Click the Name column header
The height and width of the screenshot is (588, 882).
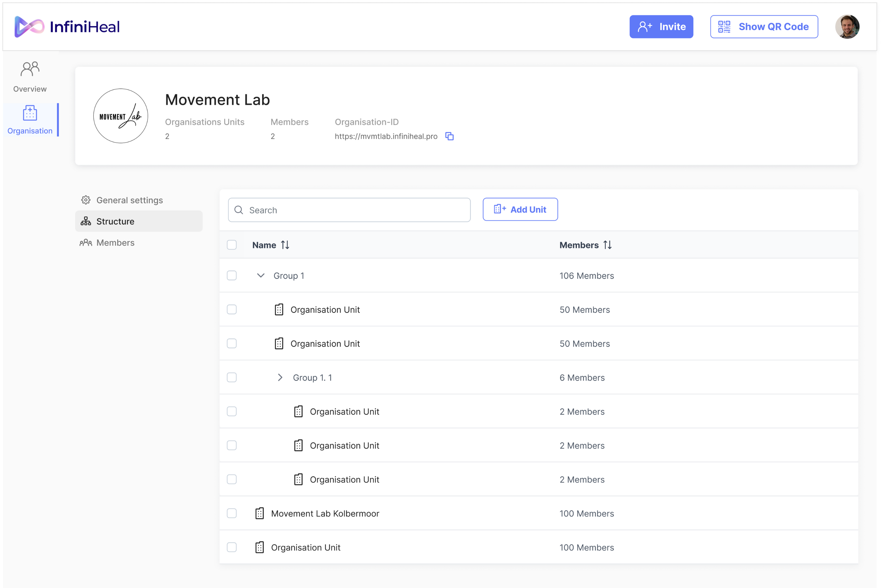pyautogui.click(x=264, y=245)
